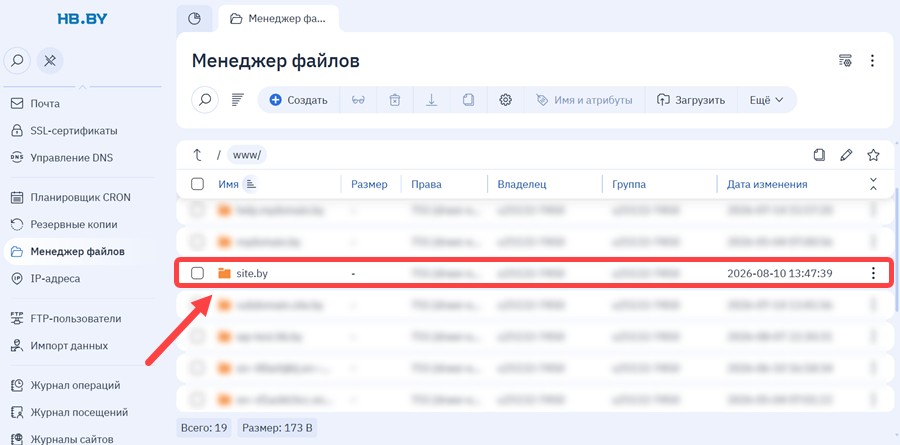Open Журнал операций
This screenshot has width=900, height=445.
click(65, 385)
